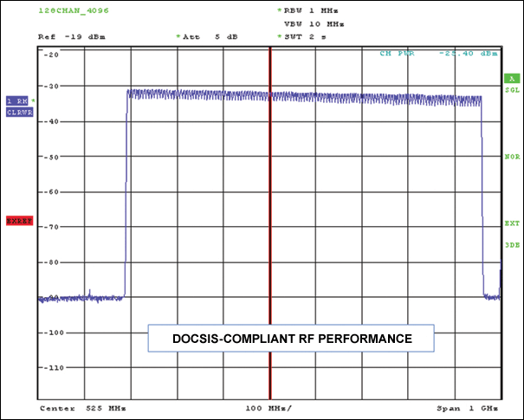Click the blue 1 RM trace indicator
The height and width of the screenshot is (420, 524).
point(17,100)
